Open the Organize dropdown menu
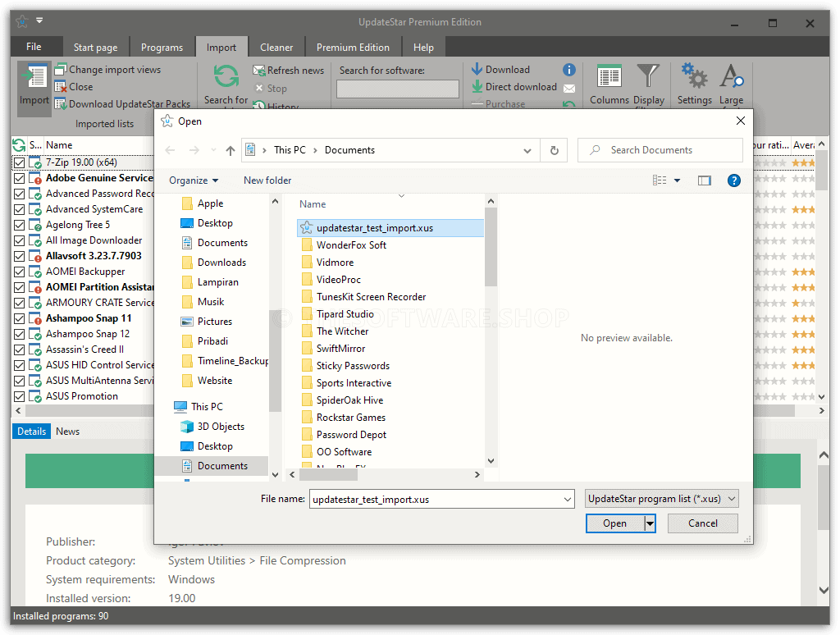Image resolution: width=840 pixels, height=635 pixels. [194, 180]
